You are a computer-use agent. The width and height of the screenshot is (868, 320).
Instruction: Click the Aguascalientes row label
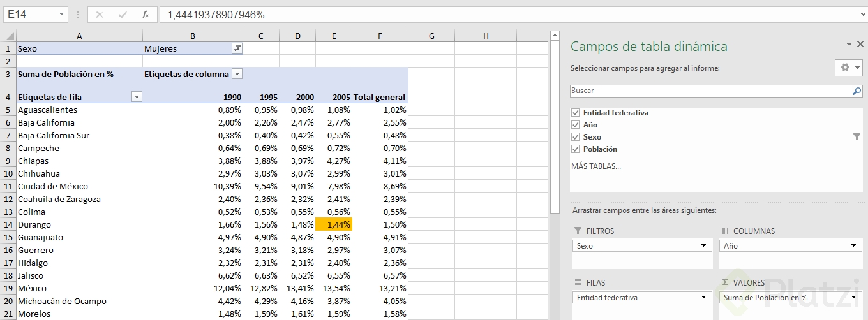(x=47, y=110)
